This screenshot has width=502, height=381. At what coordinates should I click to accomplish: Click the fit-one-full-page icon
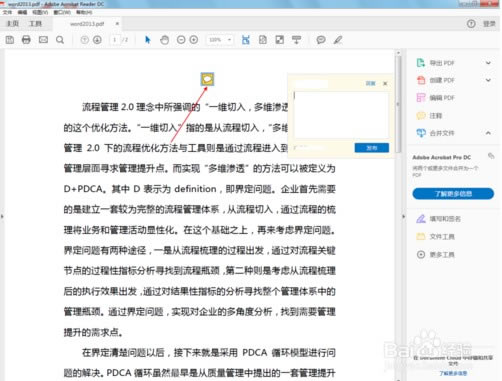(x=263, y=40)
